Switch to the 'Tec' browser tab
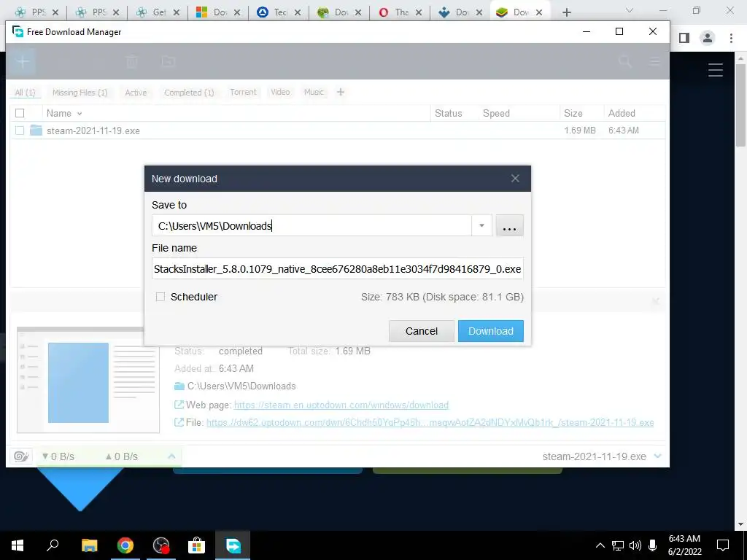The image size is (747, 560). tap(279, 12)
